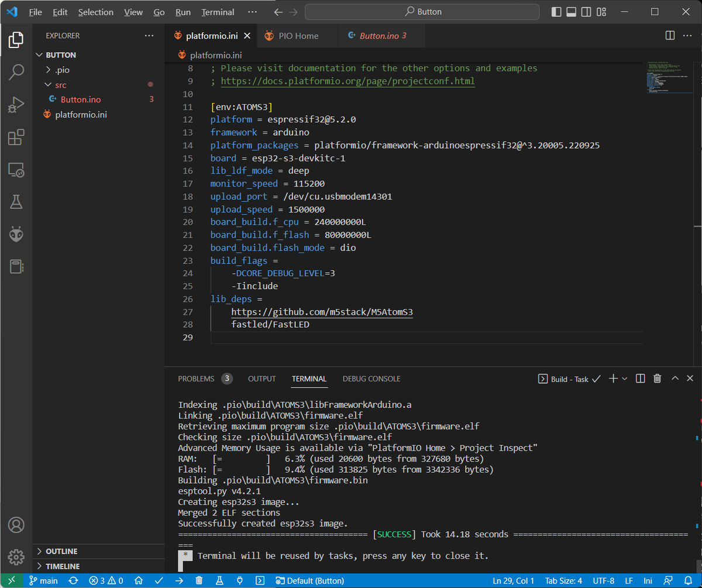Click Ln 29, Col 1 indicator
Viewport: 702px width, 588px height.
514,581
